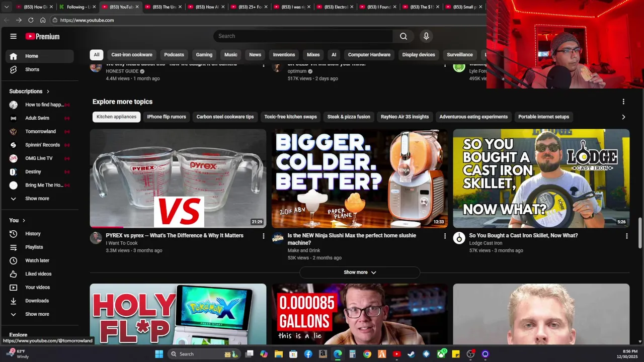Image resolution: width=644 pixels, height=362 pixels.
Task: Open Steam from the taskbar
Action: [412, 354]
